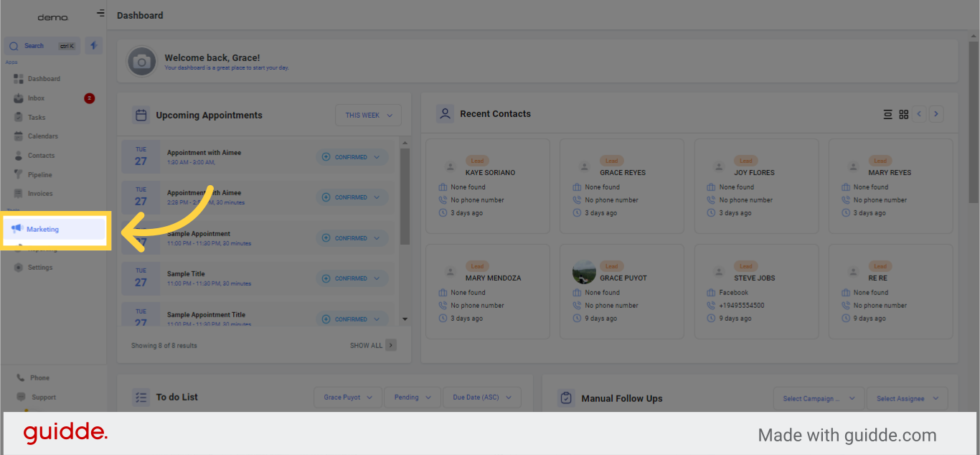Open the Select Campaign dropdown
Image resolution: width=980 pixels, height=455 pixels.
[x=819, y=399]
